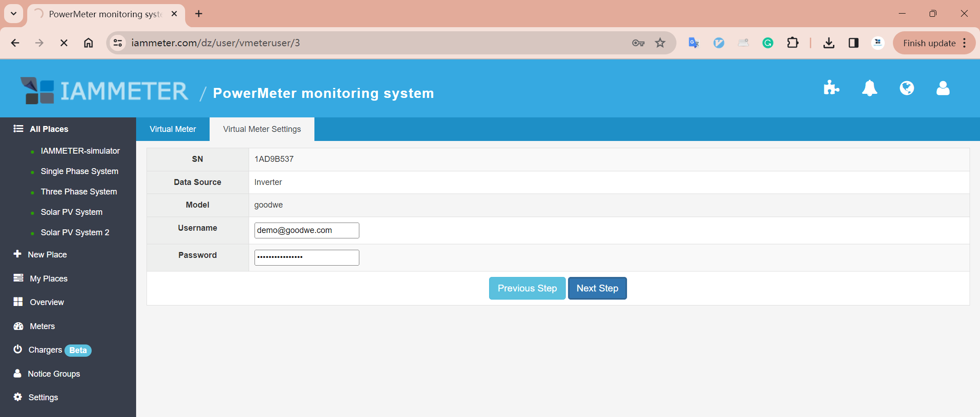Click the IAMMETER logo
The height and width of the screenshot is (417, 980).
pyautogui.click(x=104, y=91)
